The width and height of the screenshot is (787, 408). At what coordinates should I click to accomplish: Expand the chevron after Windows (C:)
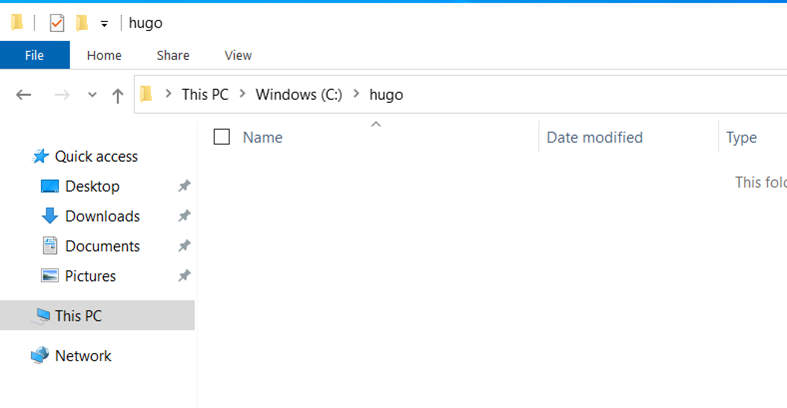coord(356,95)
